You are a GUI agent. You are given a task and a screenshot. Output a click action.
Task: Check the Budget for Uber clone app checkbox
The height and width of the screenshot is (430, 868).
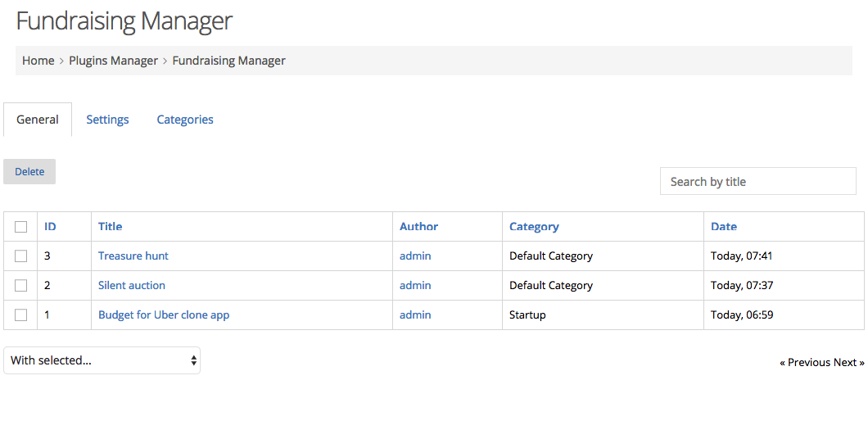20,315
